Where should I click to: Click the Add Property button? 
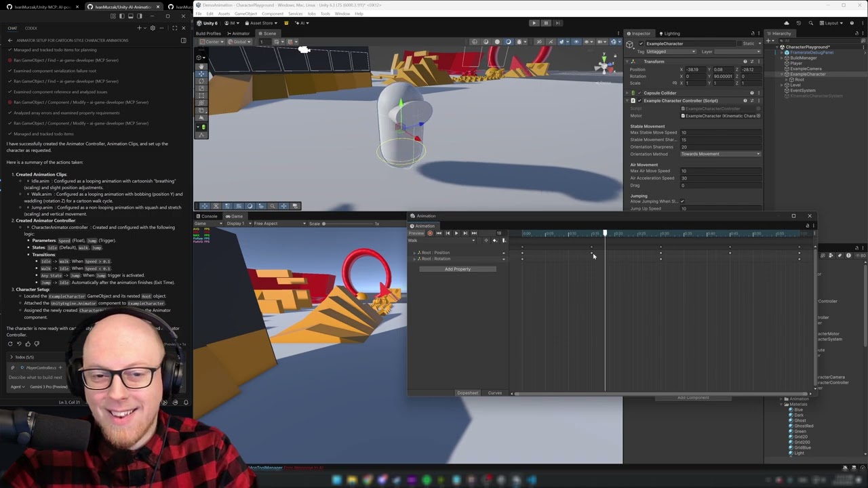coord(457,269)
